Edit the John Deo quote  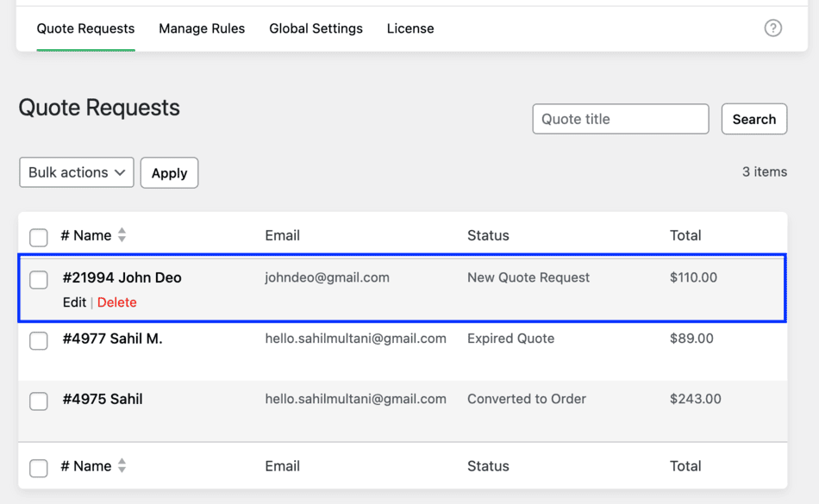74,302
